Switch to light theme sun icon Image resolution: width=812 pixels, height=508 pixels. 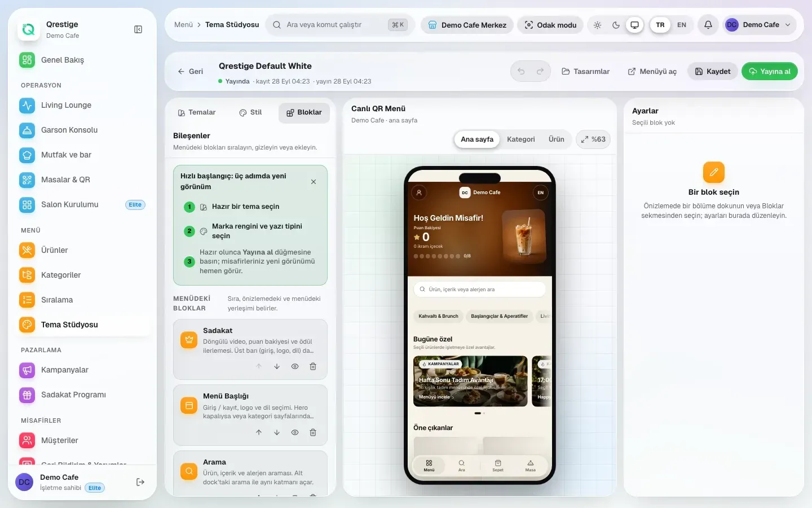(x=598, y=25)
